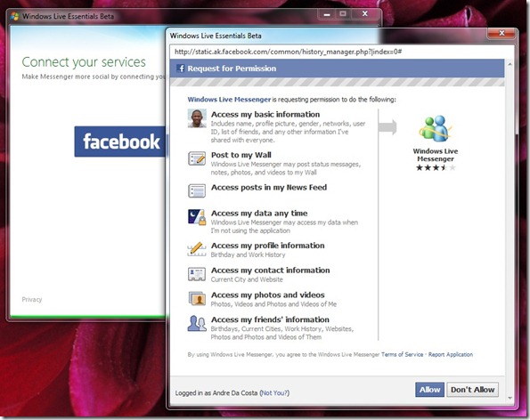Open the Not You? link
530x420 pixels.
pyautogui.click(x=274, y=393)
